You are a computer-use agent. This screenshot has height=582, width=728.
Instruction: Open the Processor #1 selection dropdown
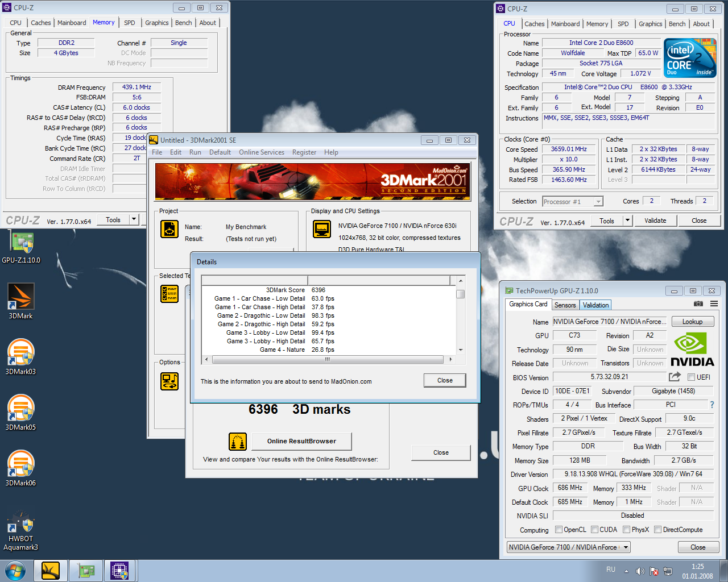tap(573, 201)
